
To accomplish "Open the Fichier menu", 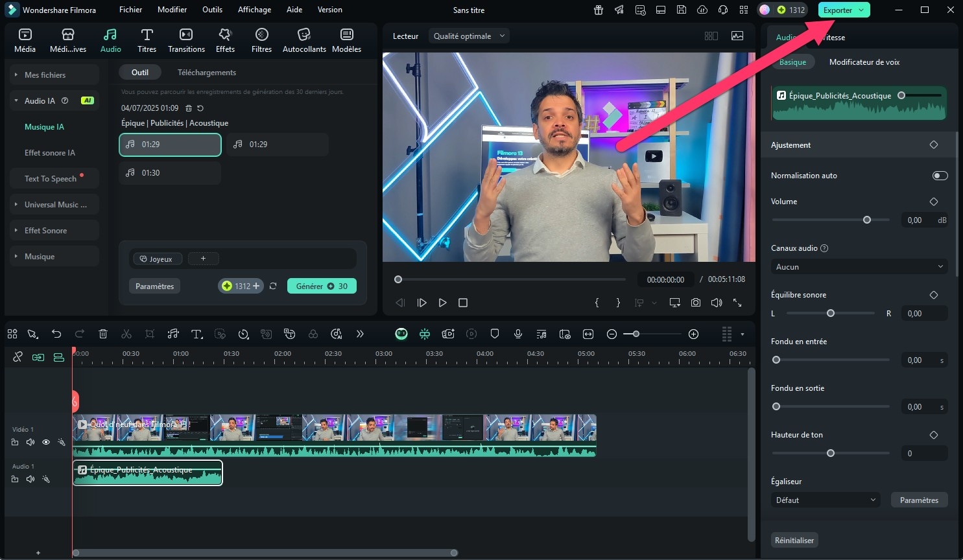I will tap(130, 10).
